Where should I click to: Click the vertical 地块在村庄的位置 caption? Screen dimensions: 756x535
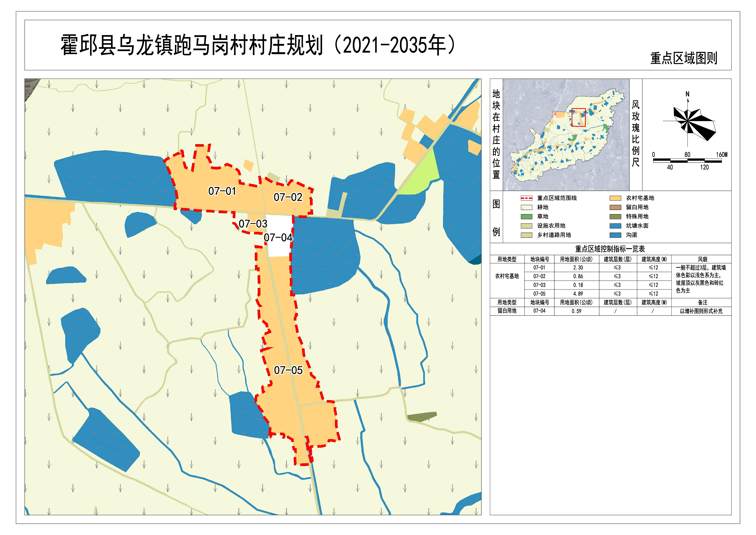point(496,134)
